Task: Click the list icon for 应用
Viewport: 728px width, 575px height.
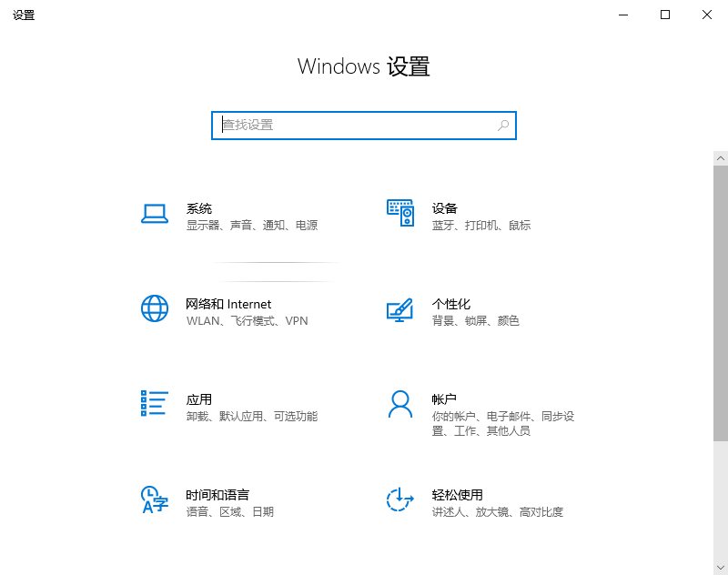Action: [155, 403]
